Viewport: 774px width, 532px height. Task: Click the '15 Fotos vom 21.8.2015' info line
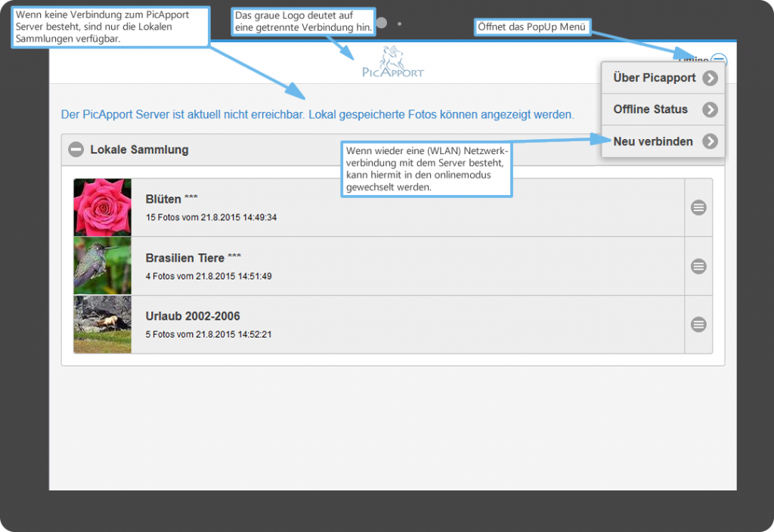[x=211, y=218]
